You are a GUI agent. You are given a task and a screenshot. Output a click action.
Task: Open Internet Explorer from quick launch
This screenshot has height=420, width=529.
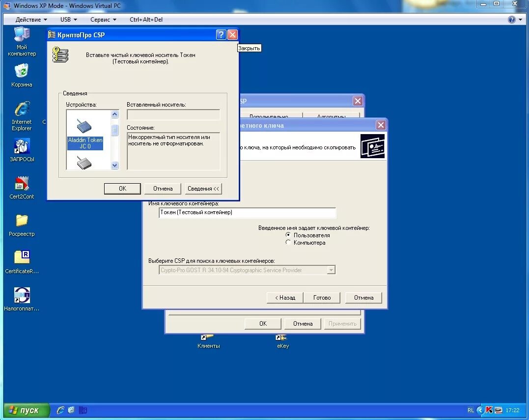(60, 410)
